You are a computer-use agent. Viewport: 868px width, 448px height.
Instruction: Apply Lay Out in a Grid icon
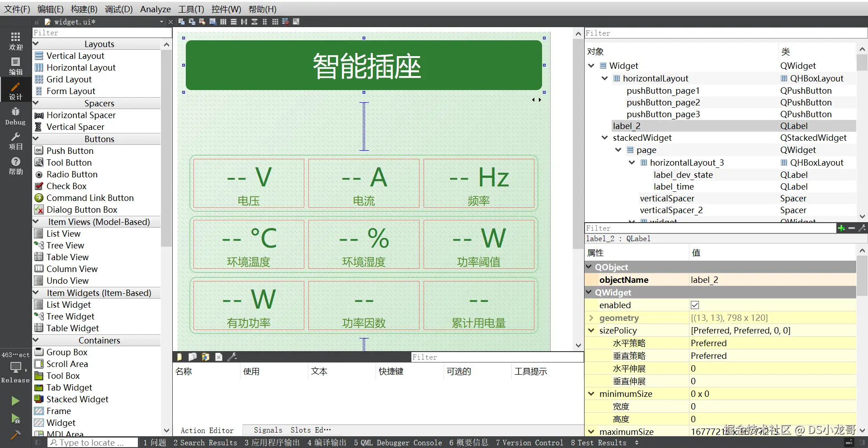point(275,22)
